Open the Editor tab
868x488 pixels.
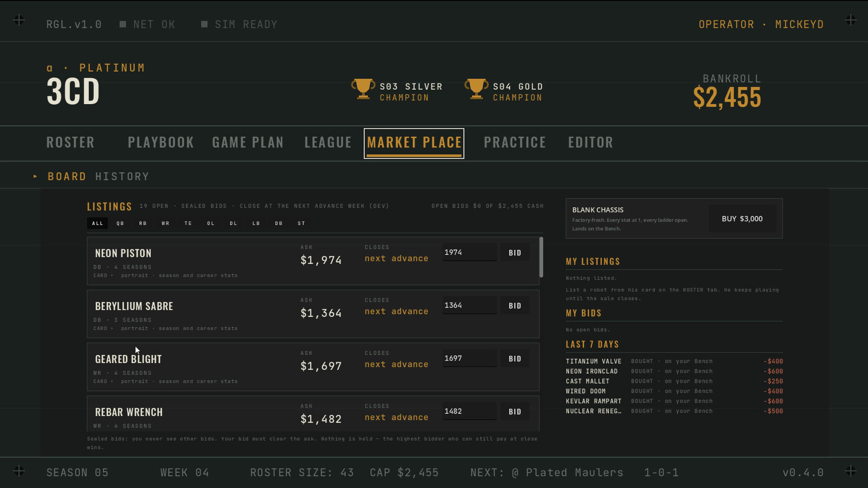point(590,142)
